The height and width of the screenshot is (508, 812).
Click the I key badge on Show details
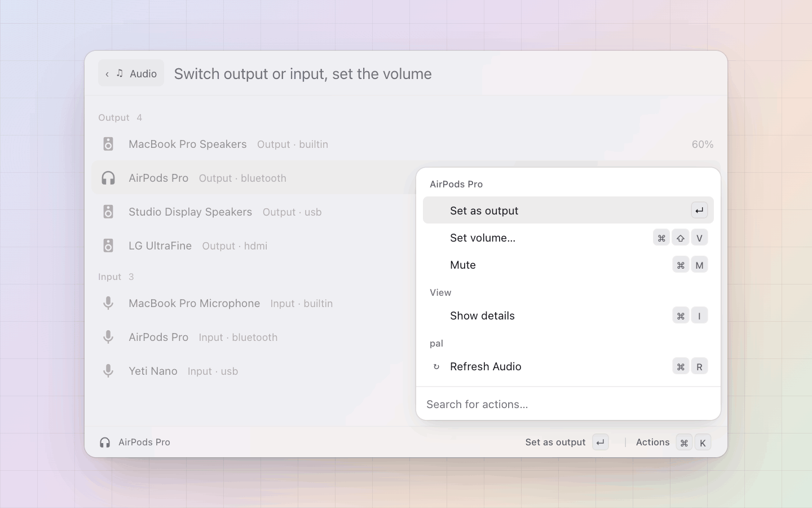699,316
